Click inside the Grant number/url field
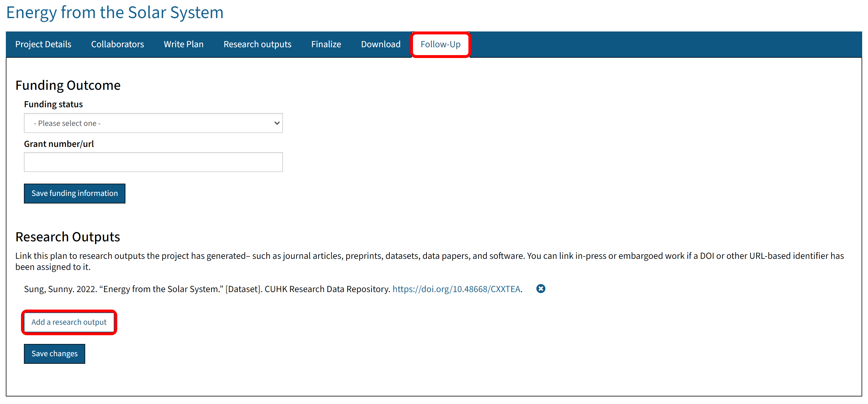The height and width of the screenshot is (404, 868). [x=153, y=162]
